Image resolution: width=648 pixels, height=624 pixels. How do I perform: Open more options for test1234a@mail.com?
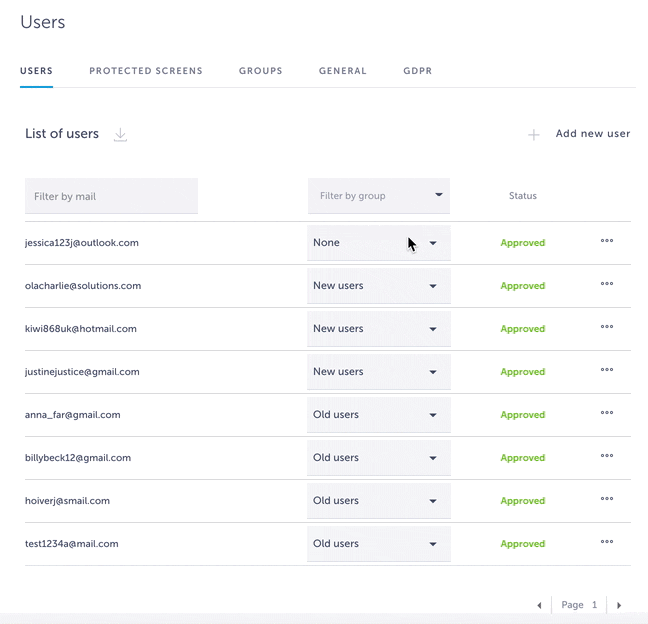(x=607, y=542)
